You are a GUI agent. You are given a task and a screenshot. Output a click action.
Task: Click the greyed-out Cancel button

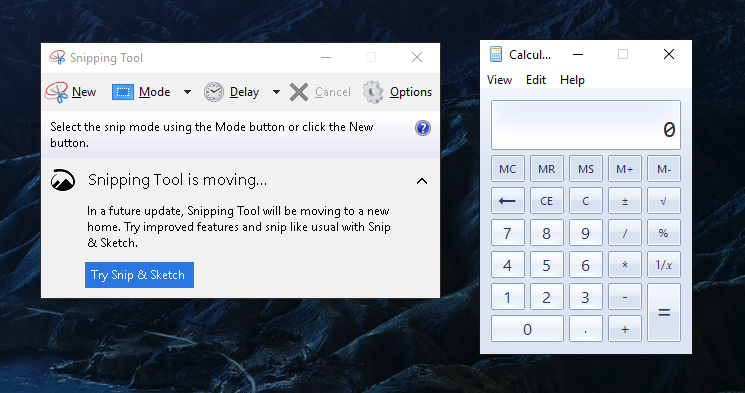point(320,92)
